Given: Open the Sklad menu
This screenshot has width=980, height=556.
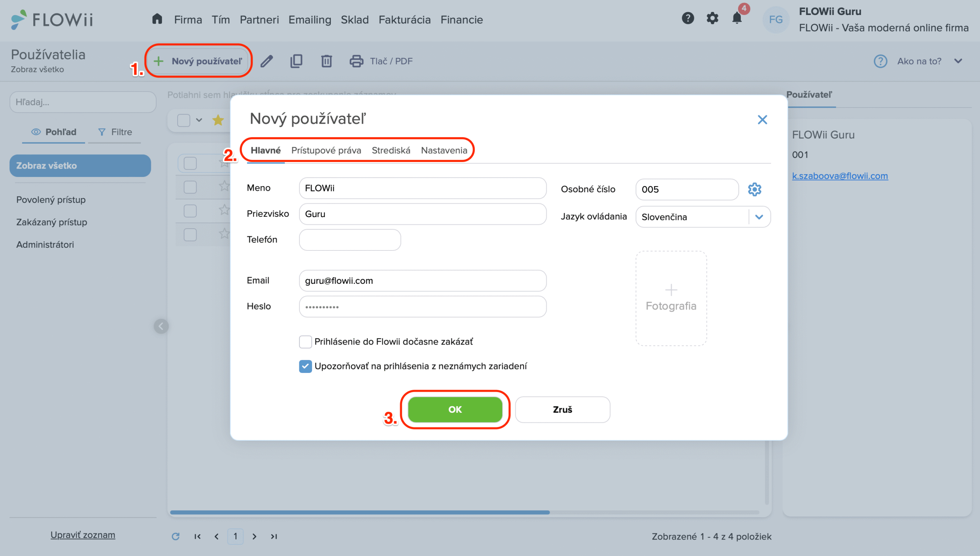Looking at the screenshot, I should tap(355, 20).
